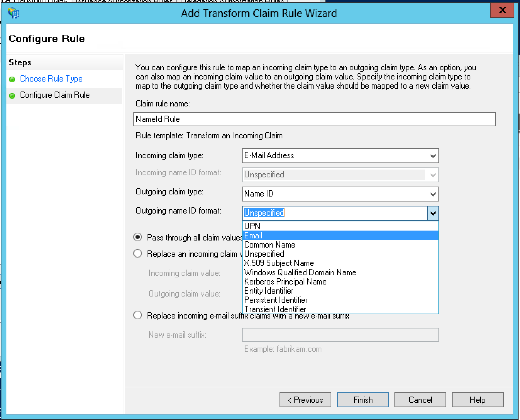This screenshot has height=420, width=520.
Task: Choose Common Name format option
Action: (270, 245)
